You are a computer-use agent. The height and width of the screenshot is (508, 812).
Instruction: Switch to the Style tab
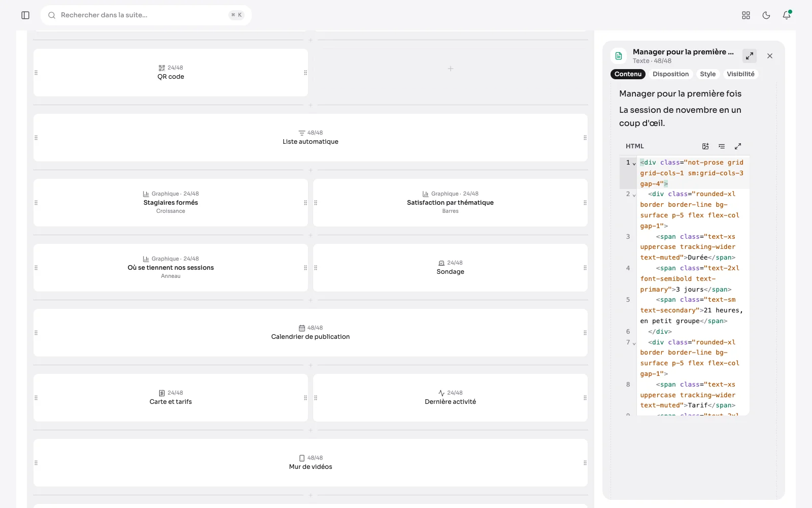click(707, 74)
